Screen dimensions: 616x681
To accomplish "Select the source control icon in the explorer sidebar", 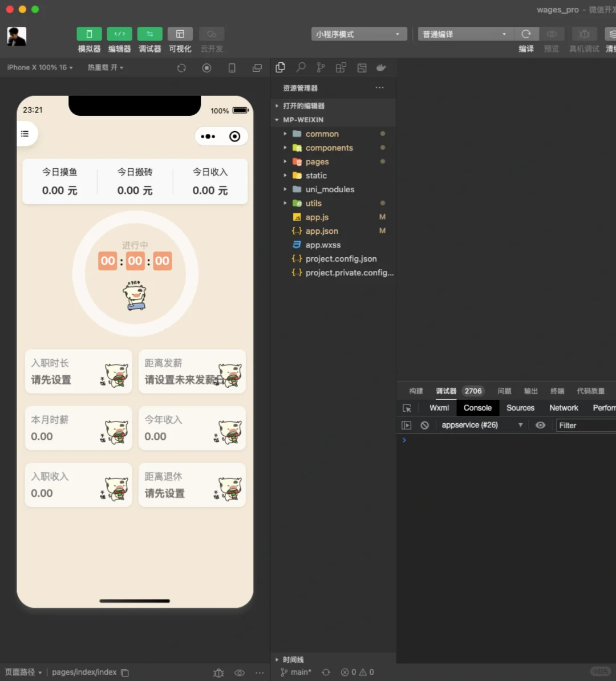I will coord(321,67).
